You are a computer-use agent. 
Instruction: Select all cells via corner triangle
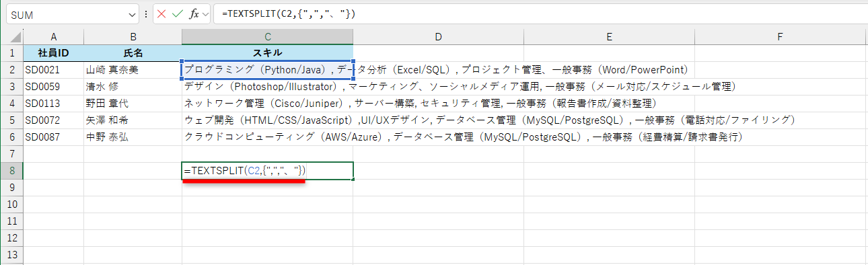pyautogui.click(x=11, y=37)
